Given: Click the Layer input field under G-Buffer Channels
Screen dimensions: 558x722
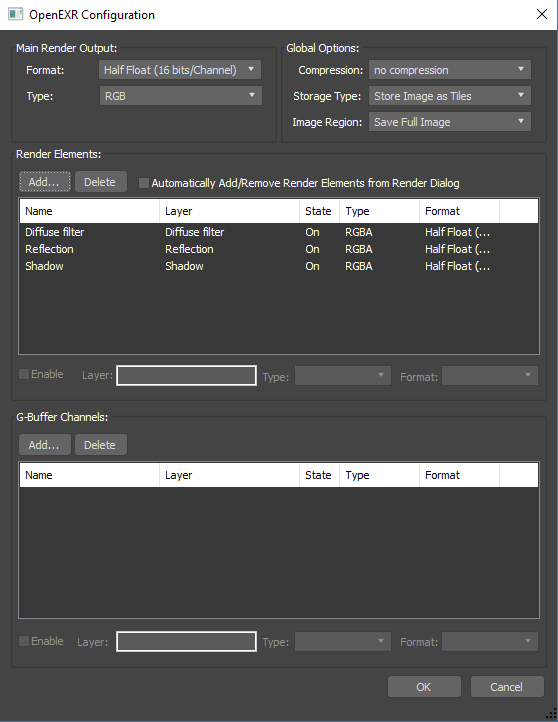Looking at the screenshot, I should pos(186,641).
